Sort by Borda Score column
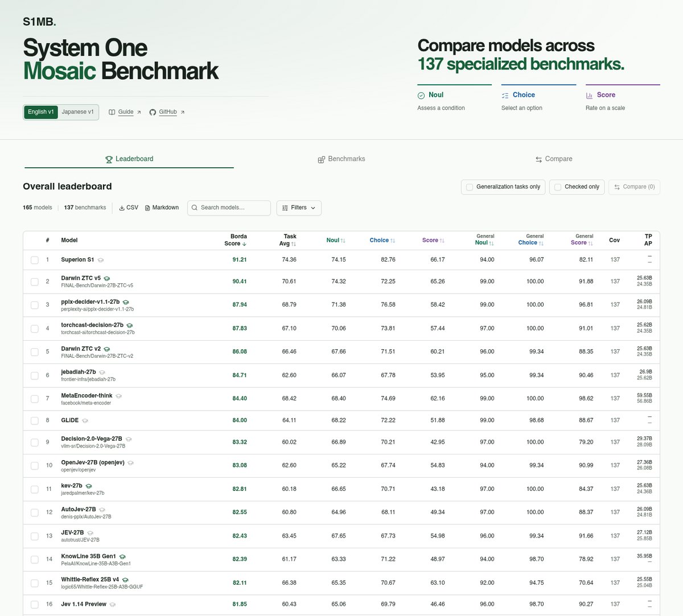Image resolution: width=683 pixels, height=616 pixels. pyautogui.click(x=236, y=240)
